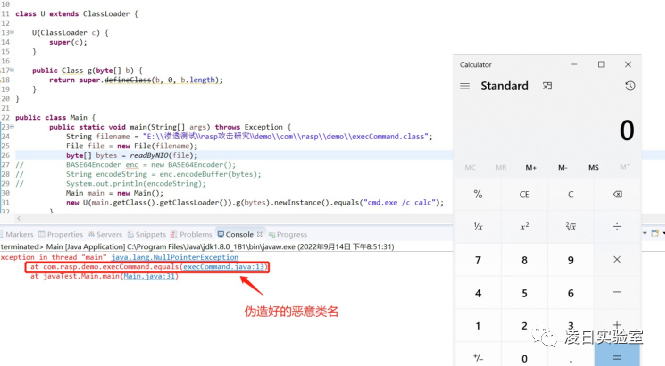Viewport: 665px width, 366px height.
Task: Click the "public class Main" declaration
Action: click(56, 117)
